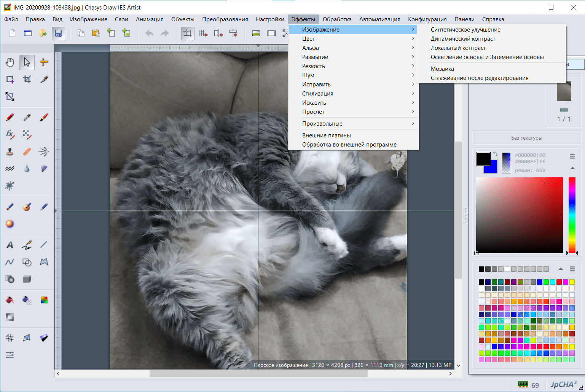Expand the Альфа submenu
Image resolution: width=585 pixels, height=392 pixels.
(353, 48)
